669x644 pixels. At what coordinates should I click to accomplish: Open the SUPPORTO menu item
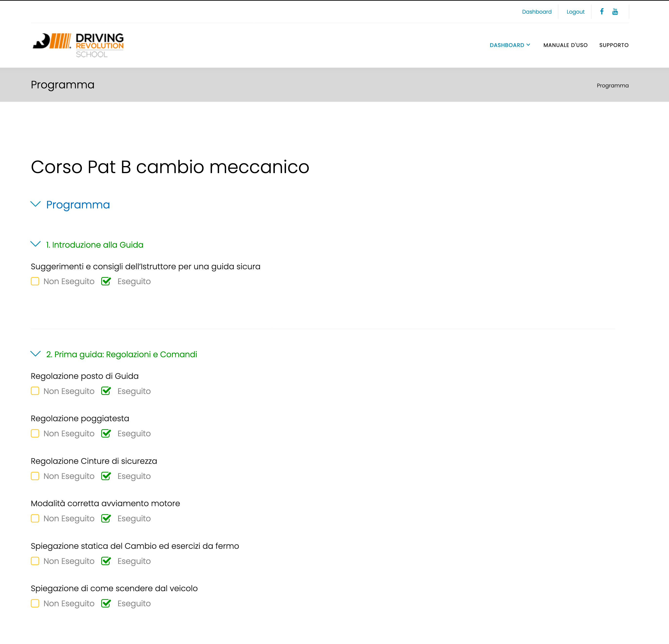pos(614,45)
